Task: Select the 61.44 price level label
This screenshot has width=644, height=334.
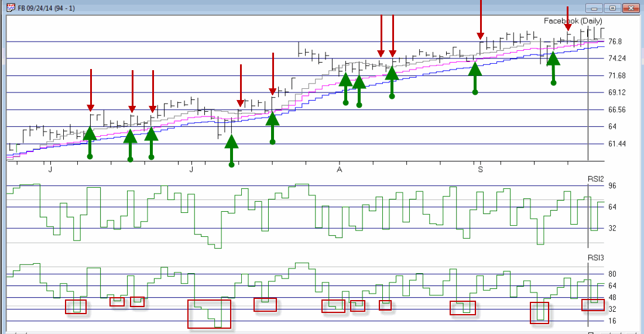Action: (617, 144)
